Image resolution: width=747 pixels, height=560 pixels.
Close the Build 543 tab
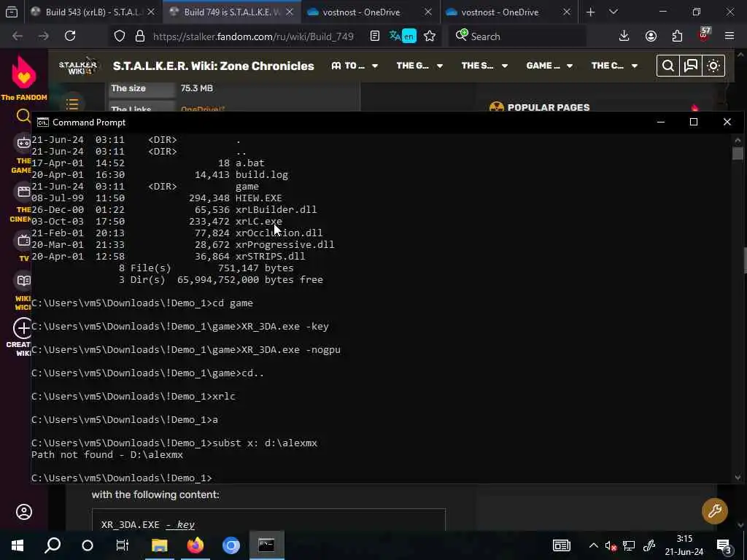click(151, 12)
